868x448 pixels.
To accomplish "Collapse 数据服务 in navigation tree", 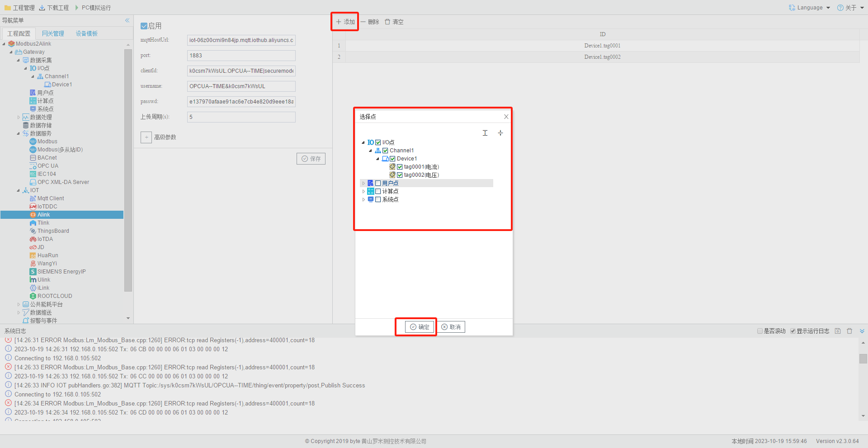I will click(x=19, y=133).
